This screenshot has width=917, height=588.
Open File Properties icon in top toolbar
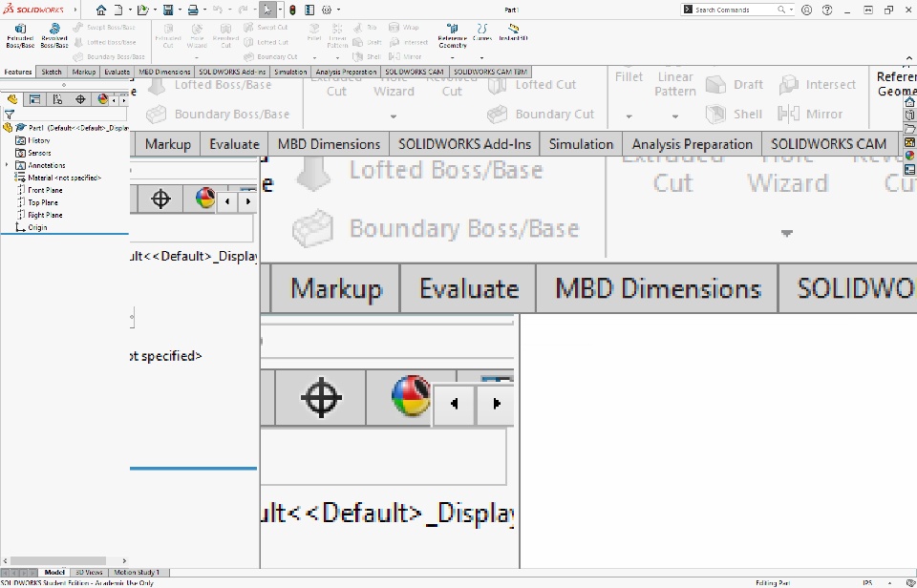click(x=309, y=10)
